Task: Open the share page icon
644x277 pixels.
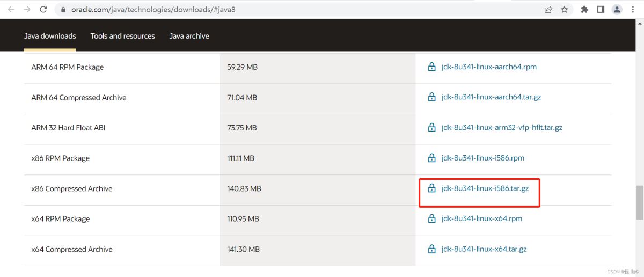Action: coord(548,10)
